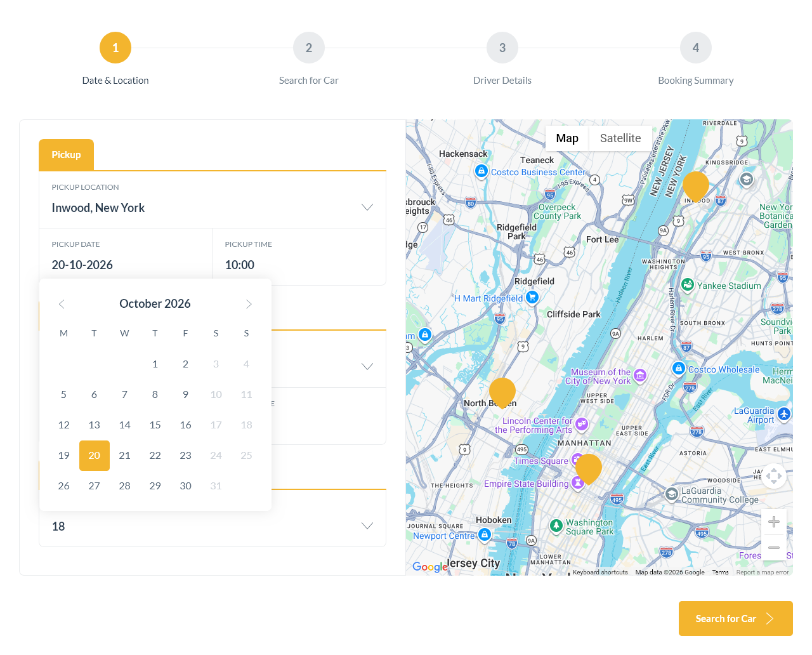The width and height of the screenshot is (812, 655).
Task: Open the dropdown showing value 18
Action: point(367,526)
